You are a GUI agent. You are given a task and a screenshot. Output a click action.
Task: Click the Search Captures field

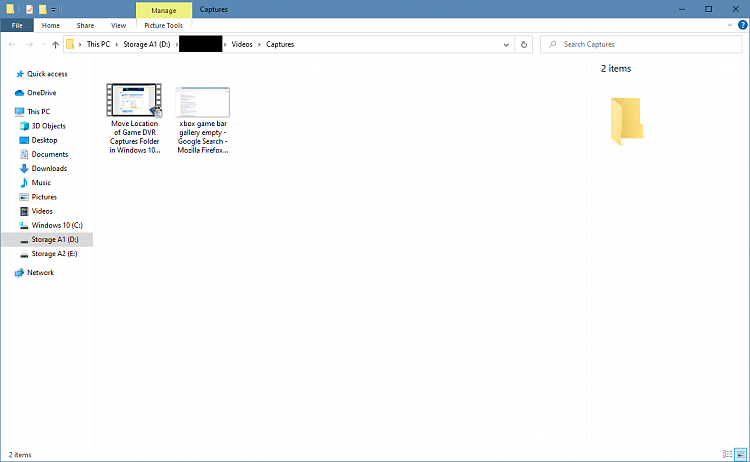(x=641, y=44)
